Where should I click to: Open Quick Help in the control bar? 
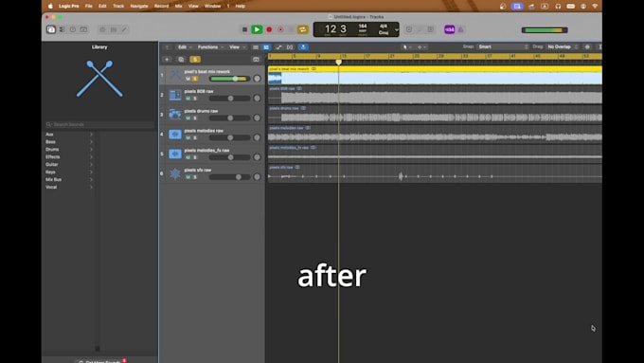(x=73, y=29)
